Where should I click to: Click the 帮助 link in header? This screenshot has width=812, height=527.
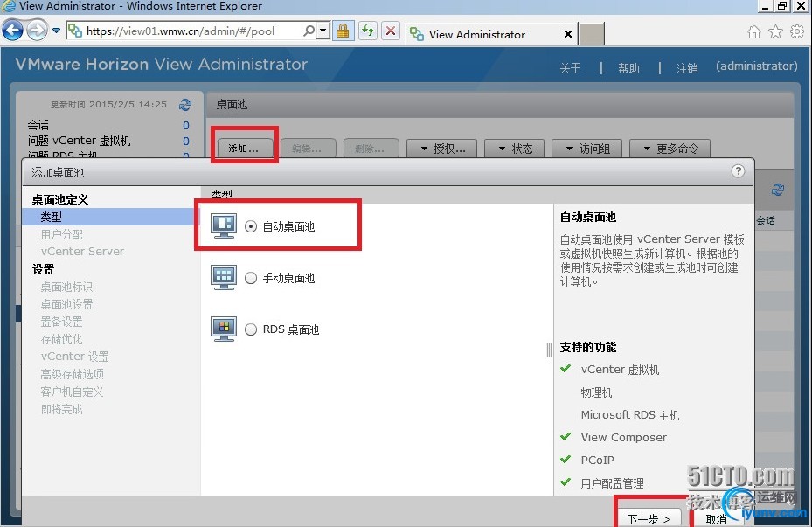tap(628, 68)
